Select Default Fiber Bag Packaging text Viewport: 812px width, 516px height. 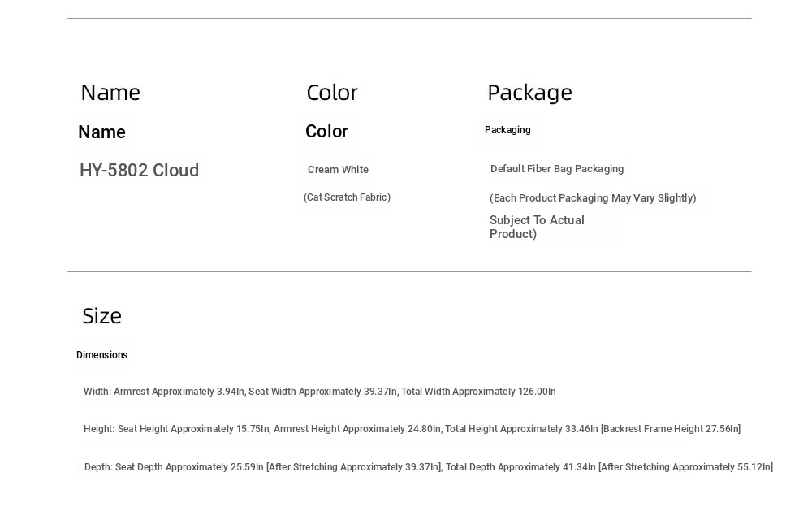point(557,169)
